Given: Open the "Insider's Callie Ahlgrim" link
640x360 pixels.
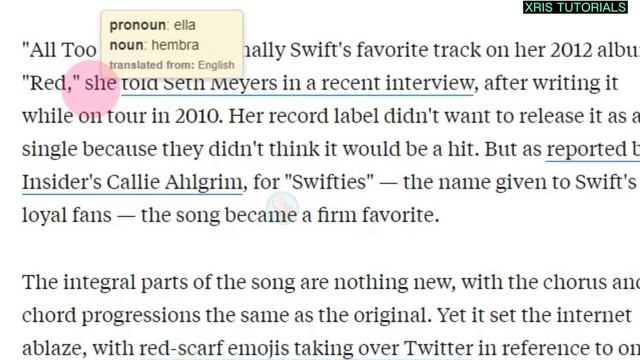Looking at the screenshot, I should (132, 182).
